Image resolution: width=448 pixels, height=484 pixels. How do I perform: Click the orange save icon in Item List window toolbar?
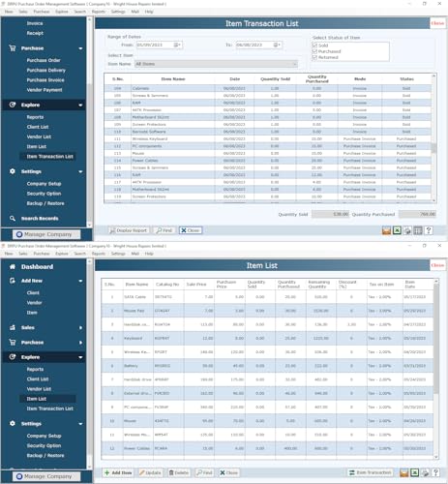[x=404, y=472]
